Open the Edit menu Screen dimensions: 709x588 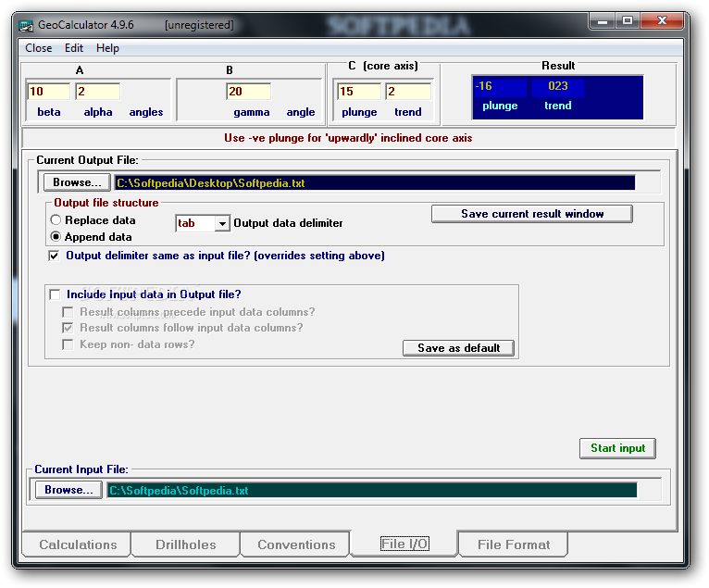click(74, 48)
